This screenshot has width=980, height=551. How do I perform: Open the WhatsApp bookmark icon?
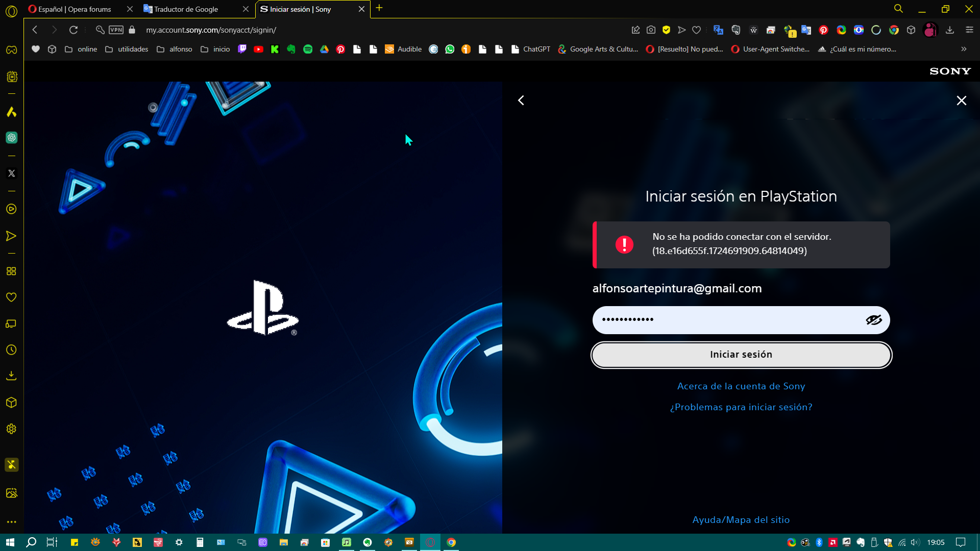pos(450,49)
